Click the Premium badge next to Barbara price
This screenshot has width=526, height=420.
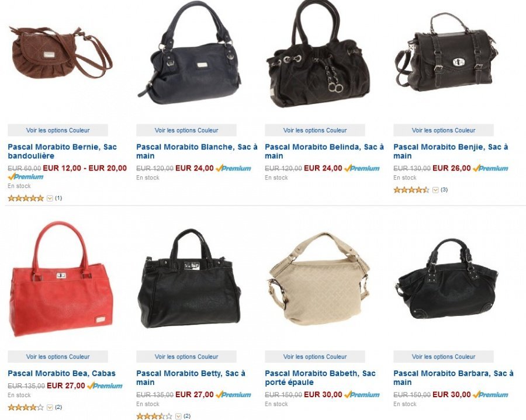tap(490, 395)
